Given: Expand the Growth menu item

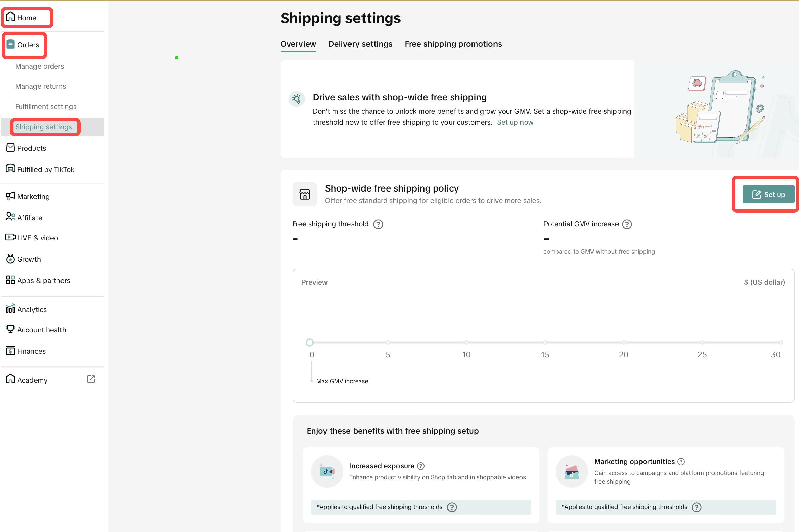Looking at the screenshot, I should (29, 259).
